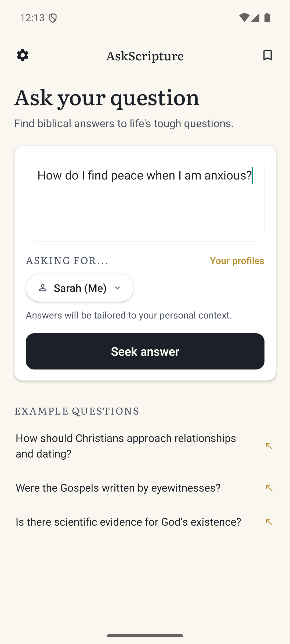This screenshot has width=290, height=644.
Task: Click the Seek answer button
Action: pos(145,351)
